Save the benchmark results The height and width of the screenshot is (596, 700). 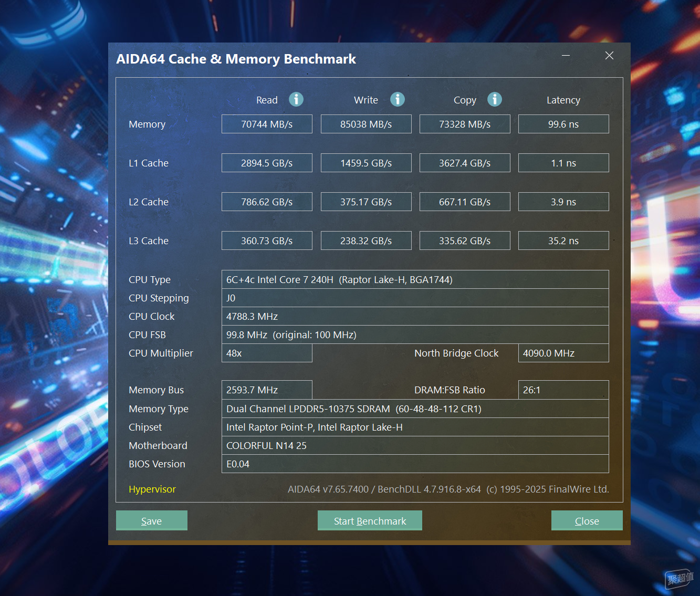click(x=152, y=520)
